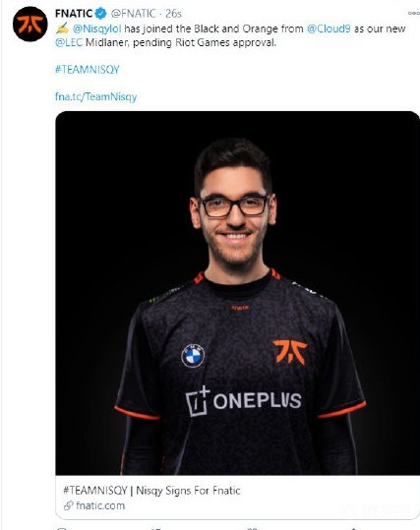Click the blue verified badge
The image size is (420, 530).
point(100,14)
